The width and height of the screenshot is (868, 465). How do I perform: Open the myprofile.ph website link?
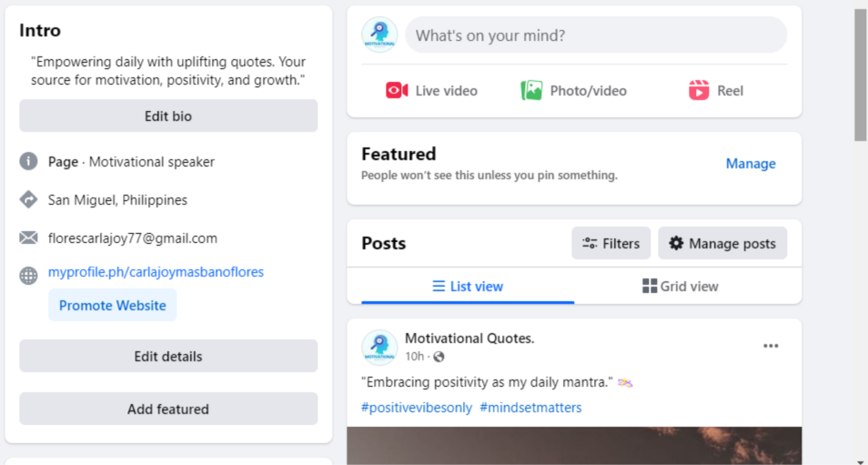tap(156, 272)
